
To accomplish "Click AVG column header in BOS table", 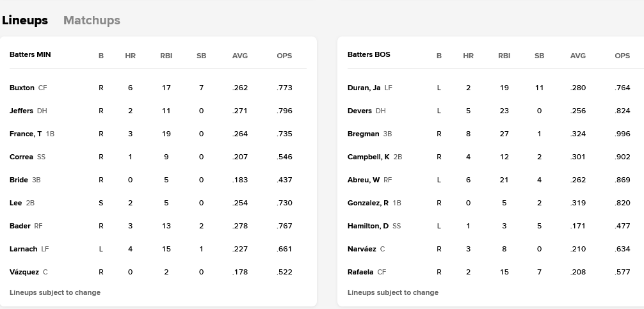I will click(577, 56).
